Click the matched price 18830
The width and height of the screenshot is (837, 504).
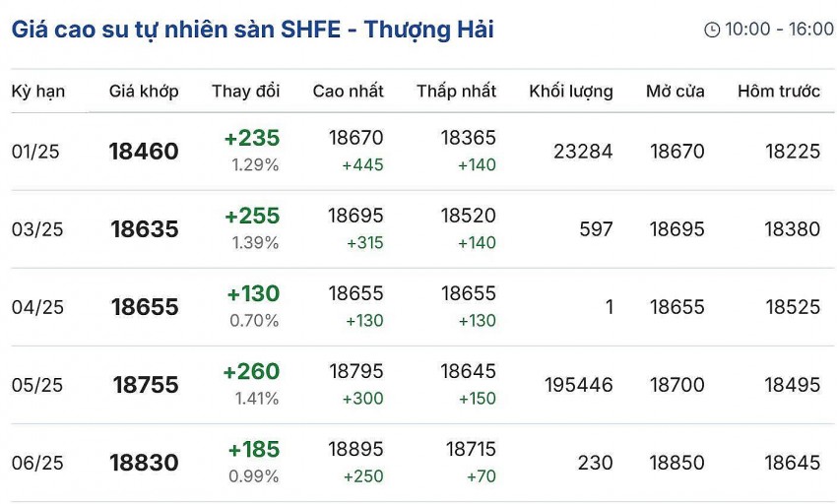coord(144,463)
